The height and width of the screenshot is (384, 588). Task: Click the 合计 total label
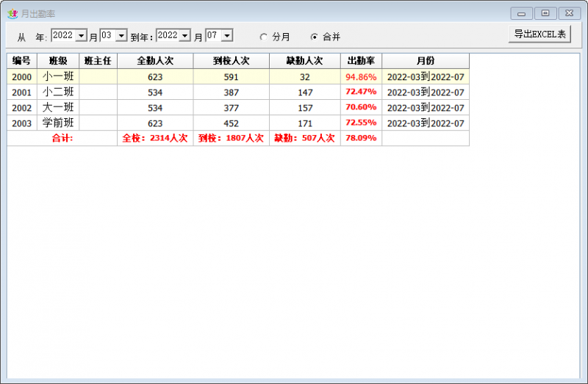click(62, 138)
